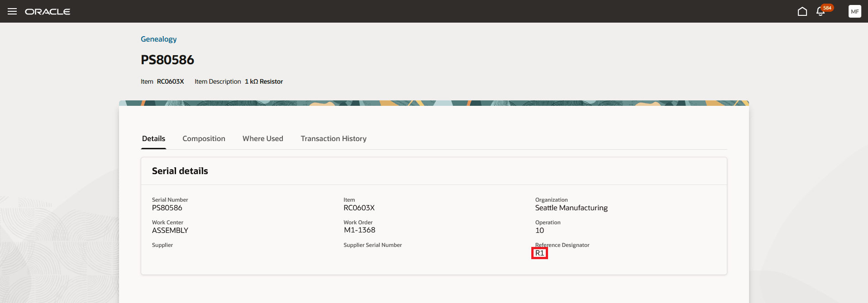The height and width of the screenshot is (303, 868).
Task: Click Serial Number value PS80586
Action: [167, 208]
